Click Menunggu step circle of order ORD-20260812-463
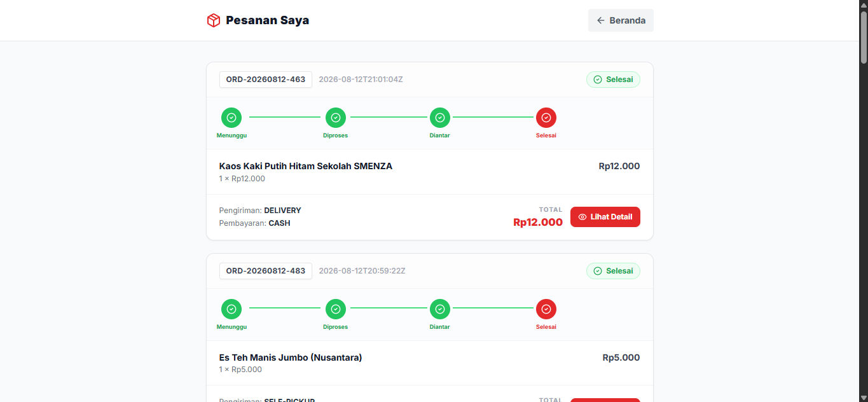 pos(231,118)
